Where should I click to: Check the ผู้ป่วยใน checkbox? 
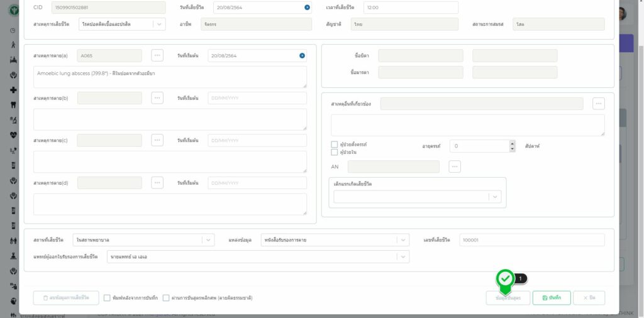coord(335,152)
